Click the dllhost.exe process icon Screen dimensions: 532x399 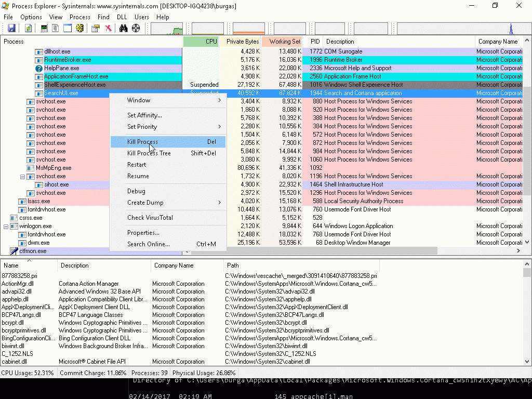(38, 51)
